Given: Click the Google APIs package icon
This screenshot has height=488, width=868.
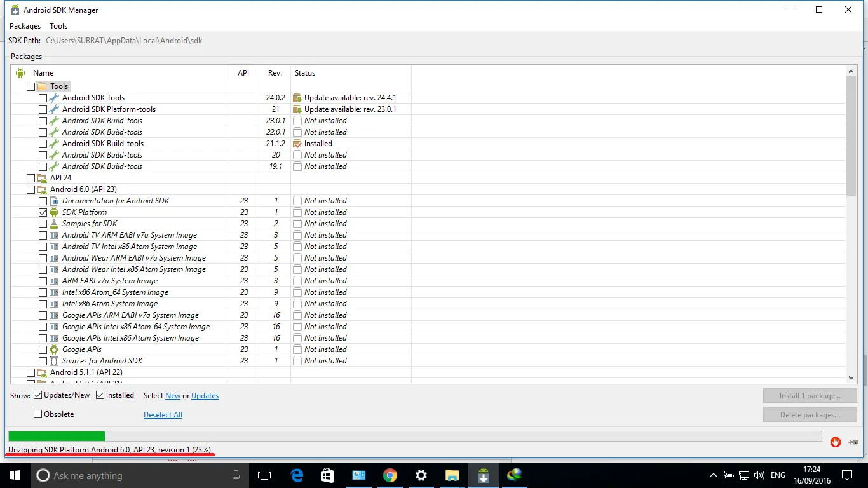Looking at the screenshot, I should [x=54, y=349].
